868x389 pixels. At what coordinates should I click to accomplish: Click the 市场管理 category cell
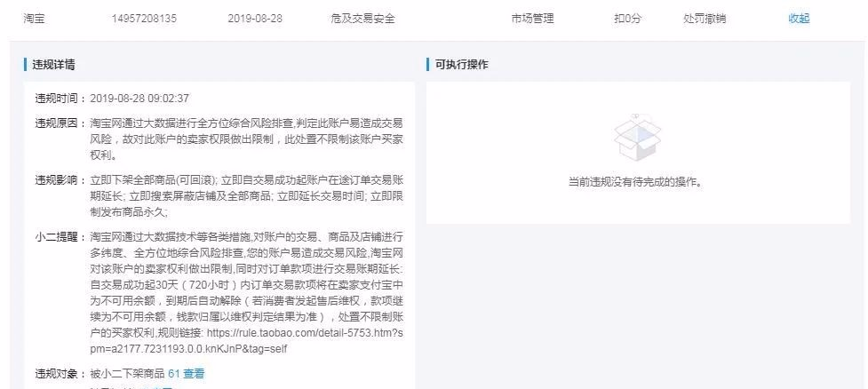(x=532, y=19)
